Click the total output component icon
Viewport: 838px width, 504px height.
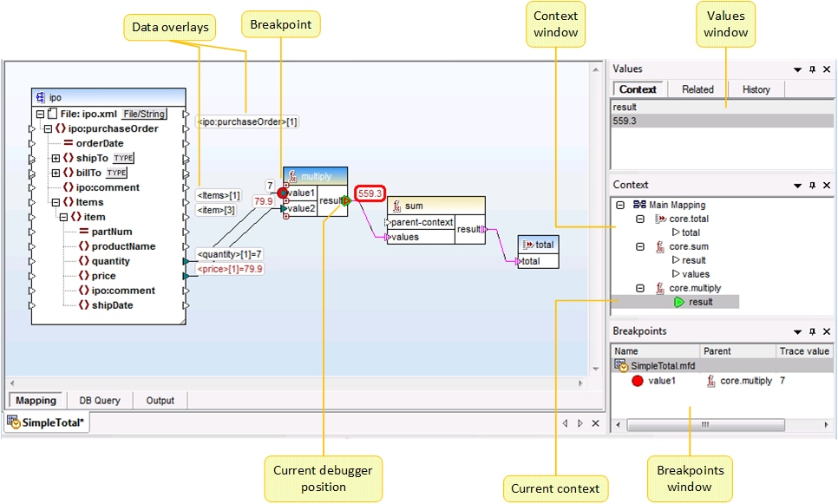[527, 245]
